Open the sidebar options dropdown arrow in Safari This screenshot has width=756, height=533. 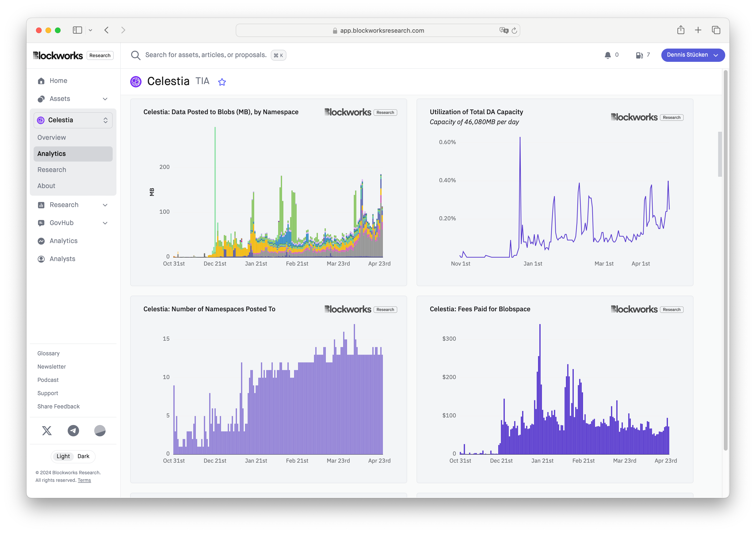[x=90, y=30]
